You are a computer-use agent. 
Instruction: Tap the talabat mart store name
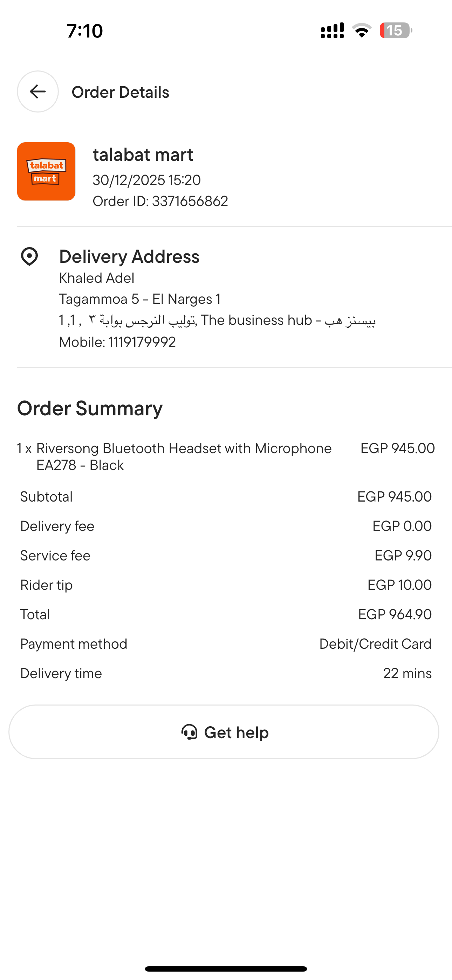pyautogui.click(x=143, y=155)
